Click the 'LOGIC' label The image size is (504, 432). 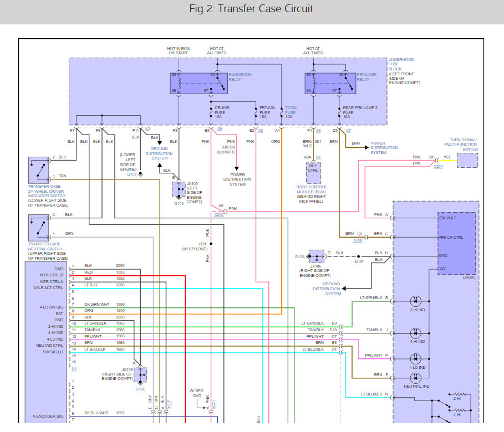469,277
